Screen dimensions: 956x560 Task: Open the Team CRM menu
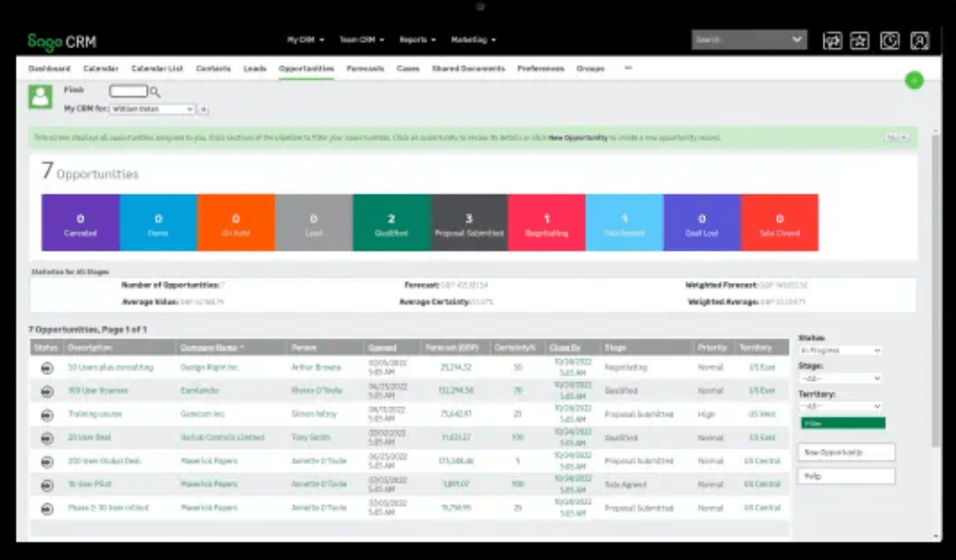361,40
